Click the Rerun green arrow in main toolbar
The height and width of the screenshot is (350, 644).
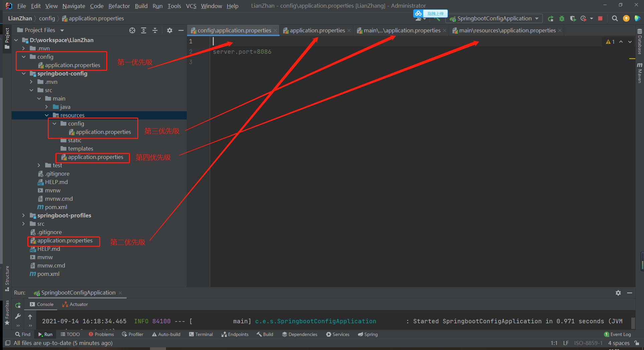[x=551, y=19]
